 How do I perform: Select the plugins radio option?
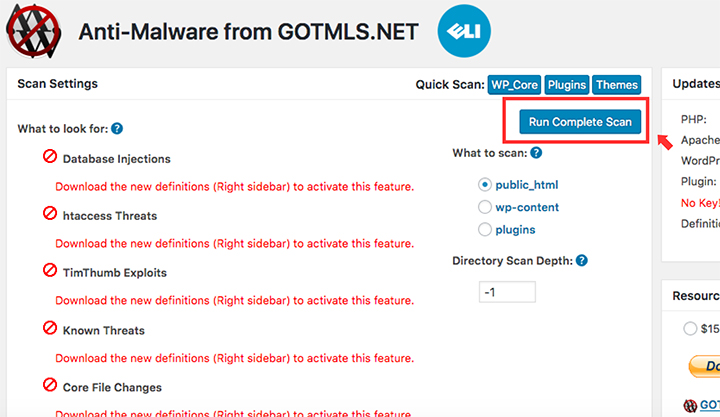pyautogui.click(x=484, y=229)
